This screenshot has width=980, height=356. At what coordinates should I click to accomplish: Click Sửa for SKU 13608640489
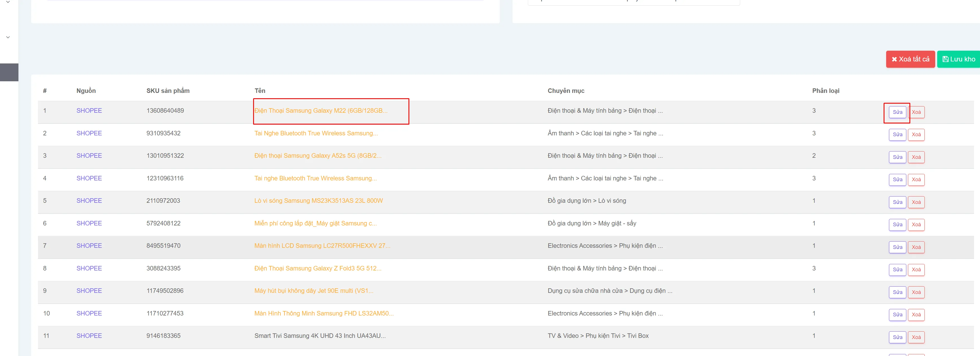point(898,112)
